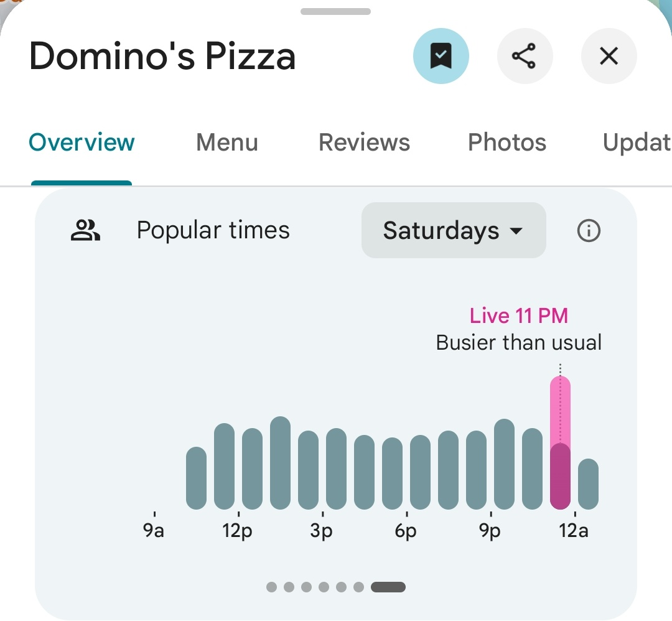672x621 pixels.
Task: Tap the people icon beside Popular times
Action: tap(86, 231)
